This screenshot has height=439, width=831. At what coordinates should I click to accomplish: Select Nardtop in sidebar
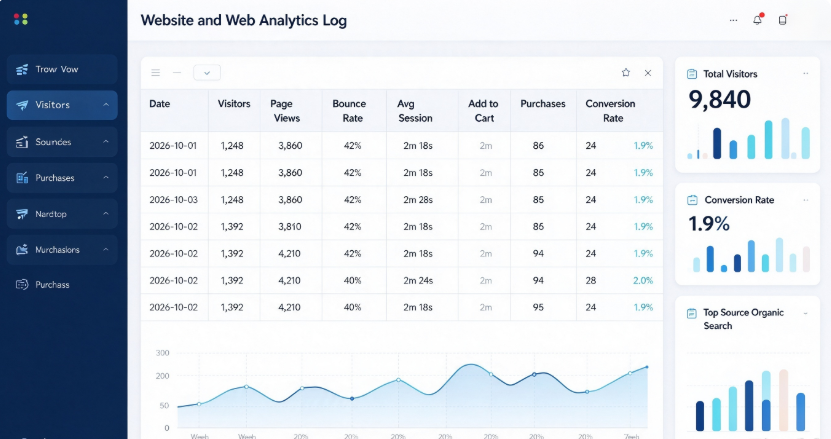coord(62,214)
